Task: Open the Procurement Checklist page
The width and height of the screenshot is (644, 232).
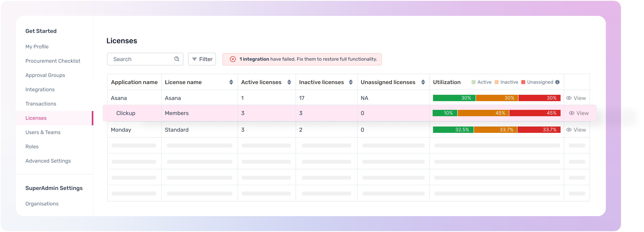Action: point(53,61)
